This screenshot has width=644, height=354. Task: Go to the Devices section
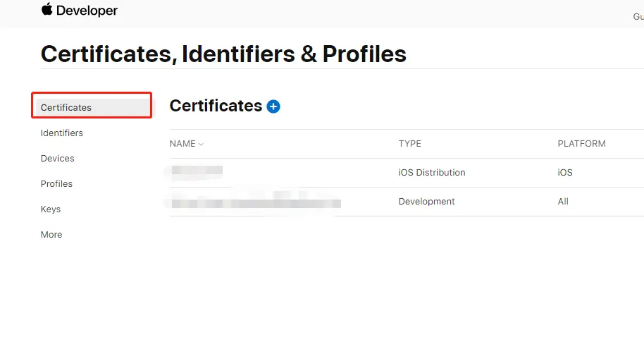tap(57, 158)
